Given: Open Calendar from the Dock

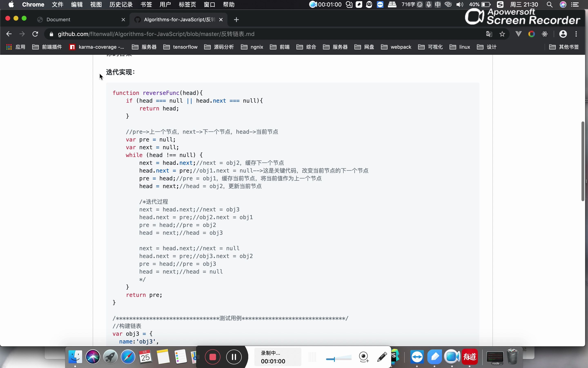Looking at the screenshot, I should click(146, 357).
